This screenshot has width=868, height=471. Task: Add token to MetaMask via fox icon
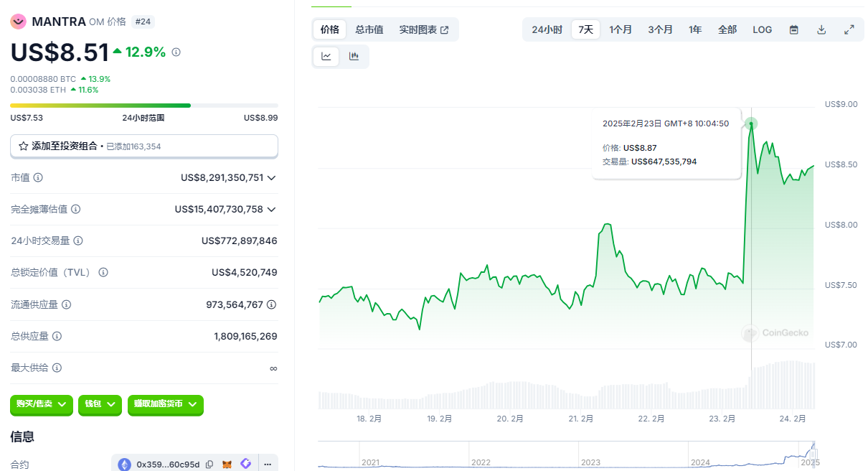227,465
